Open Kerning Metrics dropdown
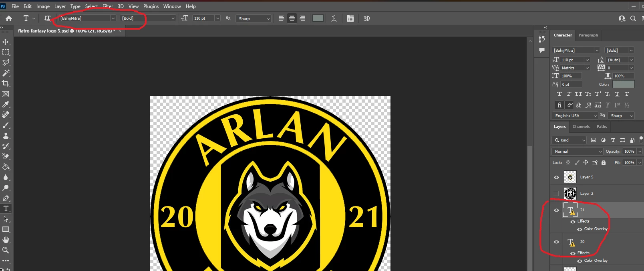The height and width of the screenshot is (271, 644). pos(587,68)
